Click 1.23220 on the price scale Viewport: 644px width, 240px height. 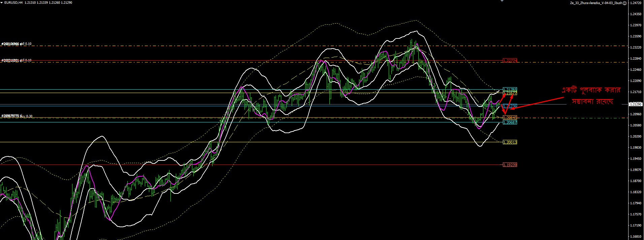pyautogui.click(x=636, y=48)
